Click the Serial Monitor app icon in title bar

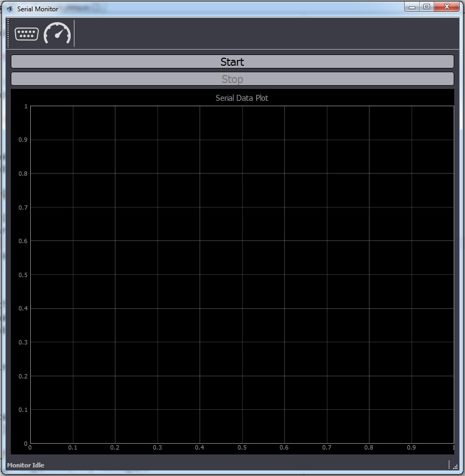click(x=10, y=9)
